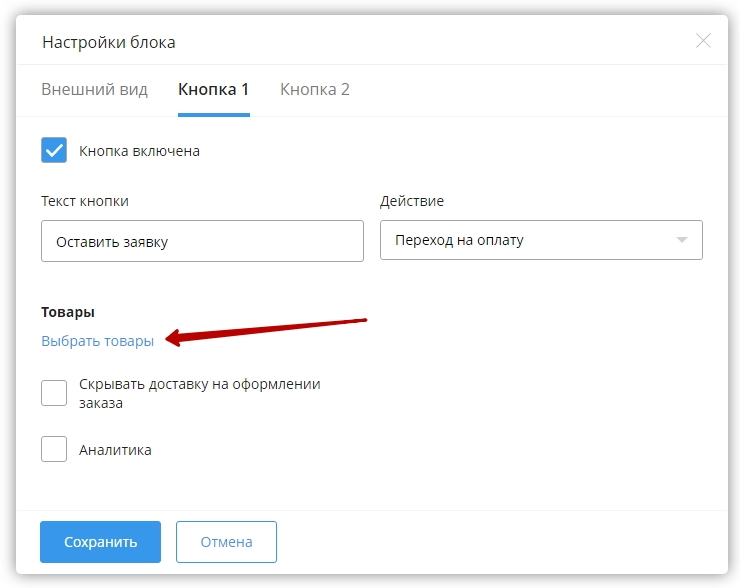
Task: Click the dropdown arrow in Действие field
Action: (x=682, y=241)
